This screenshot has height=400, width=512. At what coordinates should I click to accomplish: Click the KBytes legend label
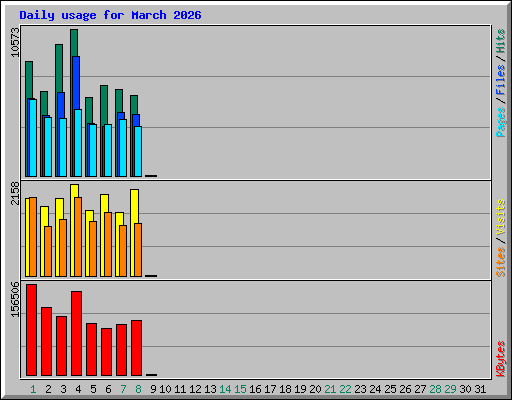click(x=500, y=359)
